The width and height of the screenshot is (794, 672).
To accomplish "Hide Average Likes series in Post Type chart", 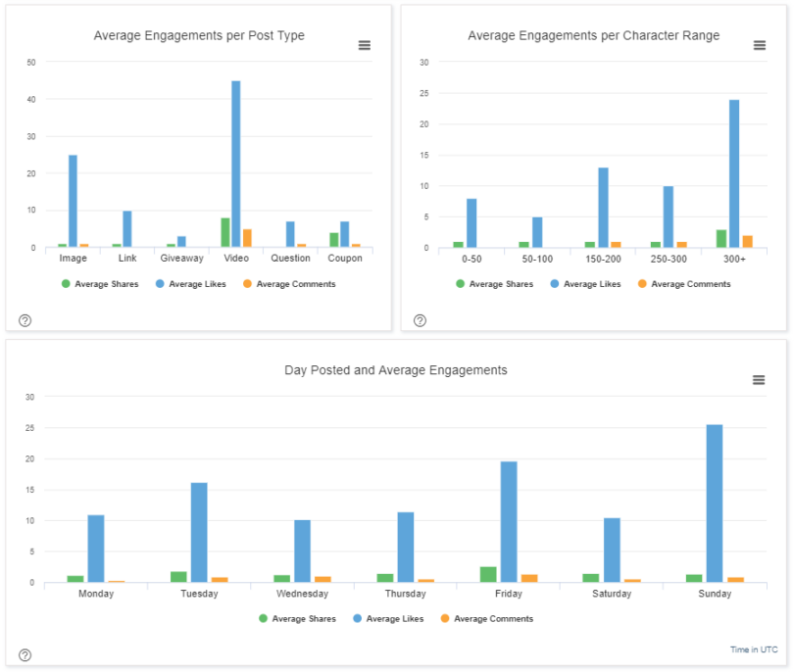I will click(x=197, y=284).
